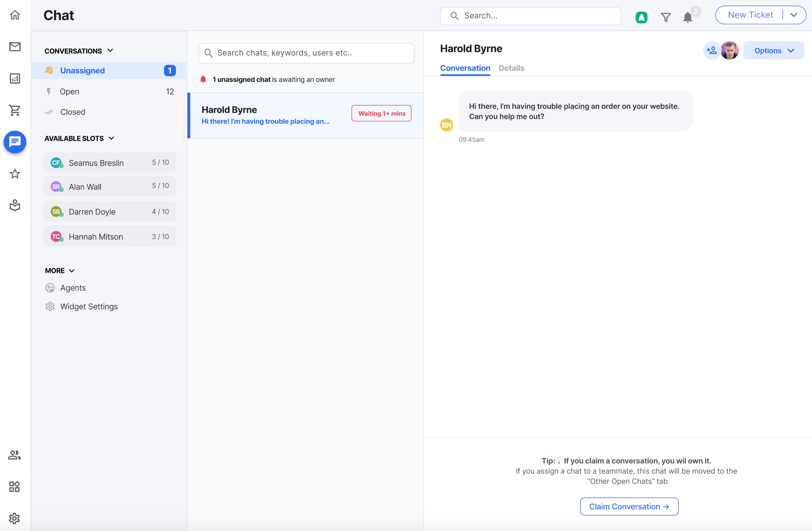812x531 pixels.
Task: Open the knowledge base reader icon in sidebar
Action: tap(15, 205)
